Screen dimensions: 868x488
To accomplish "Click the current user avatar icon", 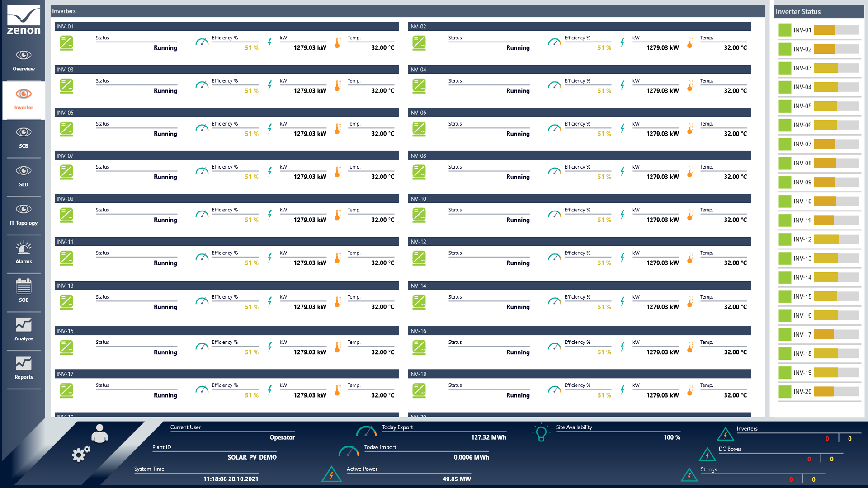I will pyautogui.click(x=99, y=434).
